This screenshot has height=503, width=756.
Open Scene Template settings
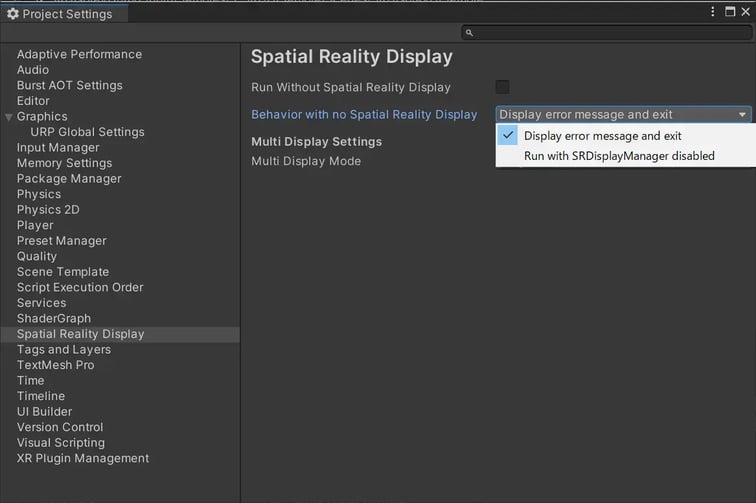pos(63,272)
